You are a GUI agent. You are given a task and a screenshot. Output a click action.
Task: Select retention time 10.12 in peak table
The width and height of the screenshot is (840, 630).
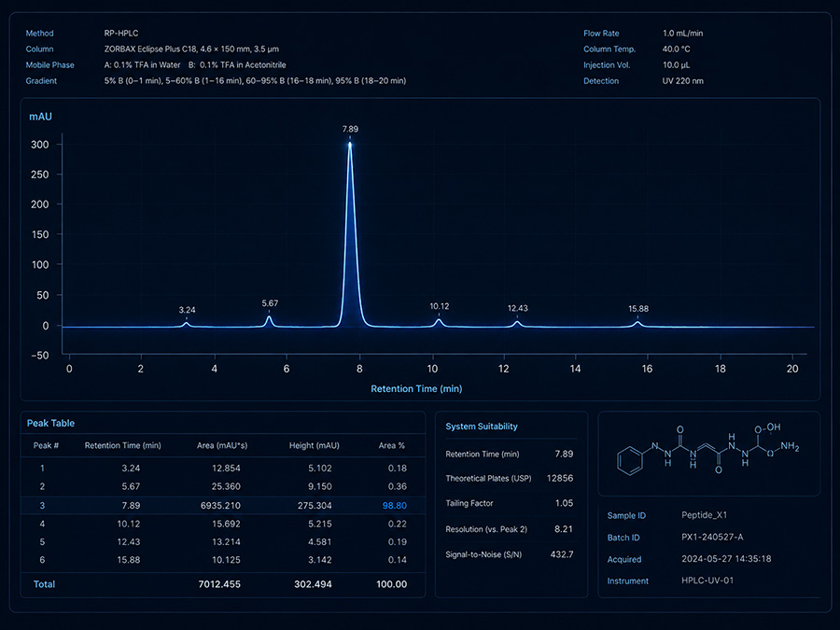pos(129,524)
